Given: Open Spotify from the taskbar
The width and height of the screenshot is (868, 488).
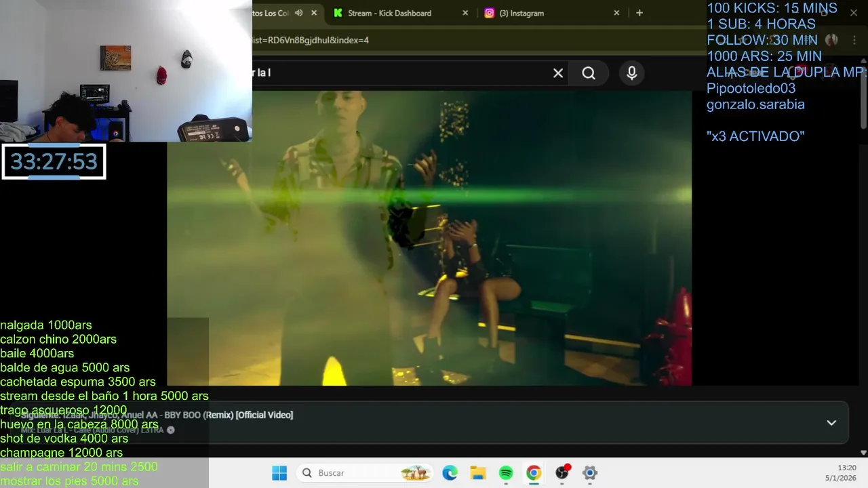Looking at the screenshot, I should [506, 473].
